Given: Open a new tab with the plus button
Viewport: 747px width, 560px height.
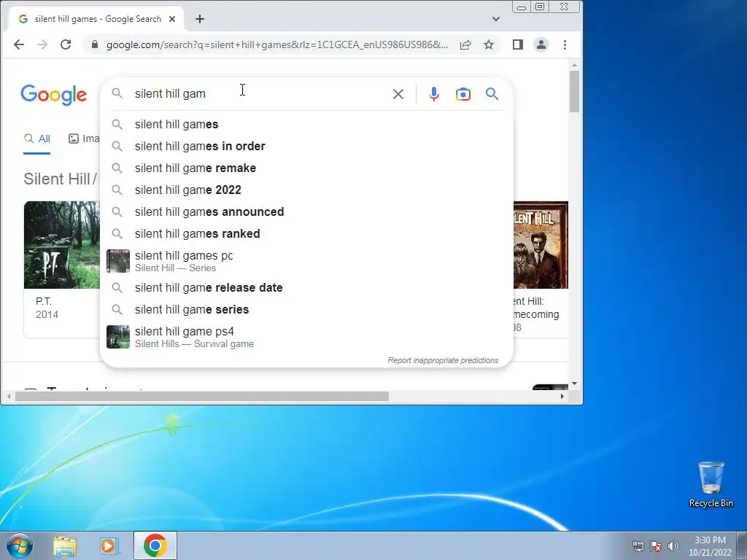Looking at the screenshot, I should [200, 19].
